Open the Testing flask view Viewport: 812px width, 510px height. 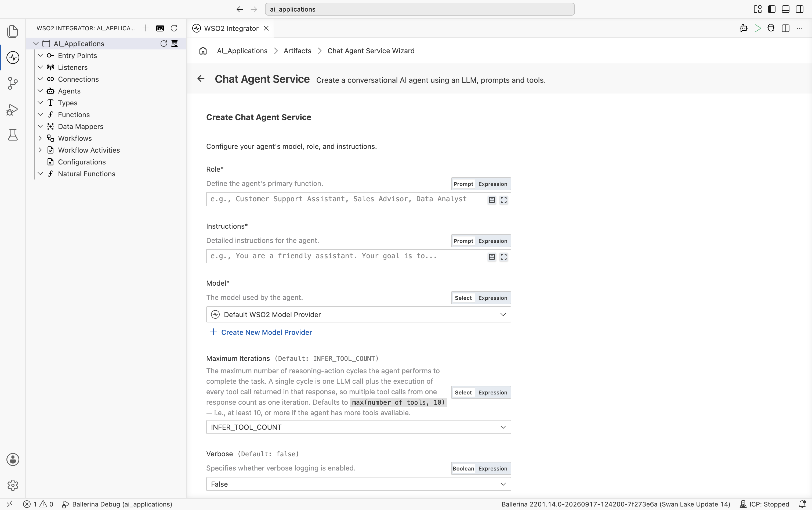click(x=13, y=135)
